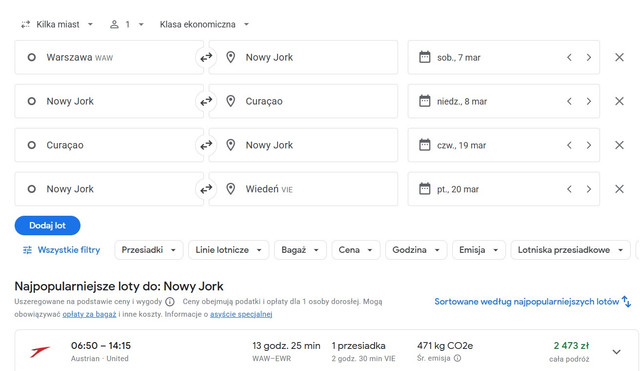Viewport: 640px width, 371px height.
Task: Open the Bagaż filter dropdown
Action: coord(300,250)
